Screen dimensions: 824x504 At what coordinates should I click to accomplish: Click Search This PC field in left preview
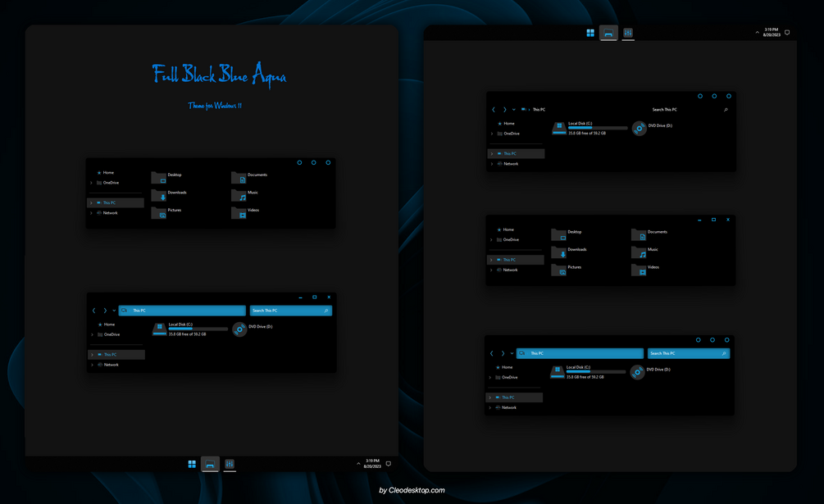[x=290, y=311]
